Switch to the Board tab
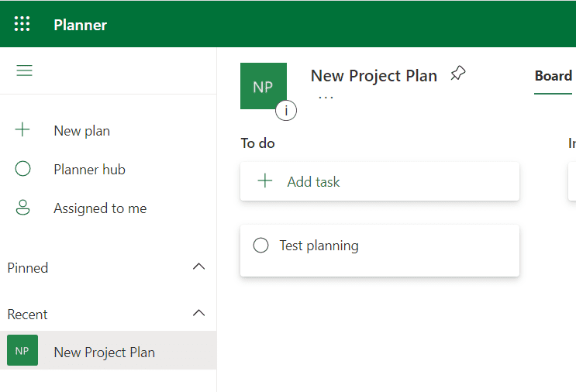 pos(553,76)
